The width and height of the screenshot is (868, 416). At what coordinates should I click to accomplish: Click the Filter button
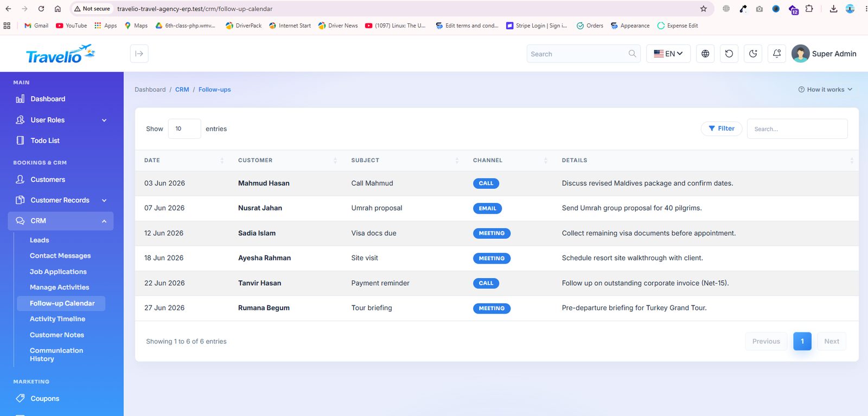point(722,129)
